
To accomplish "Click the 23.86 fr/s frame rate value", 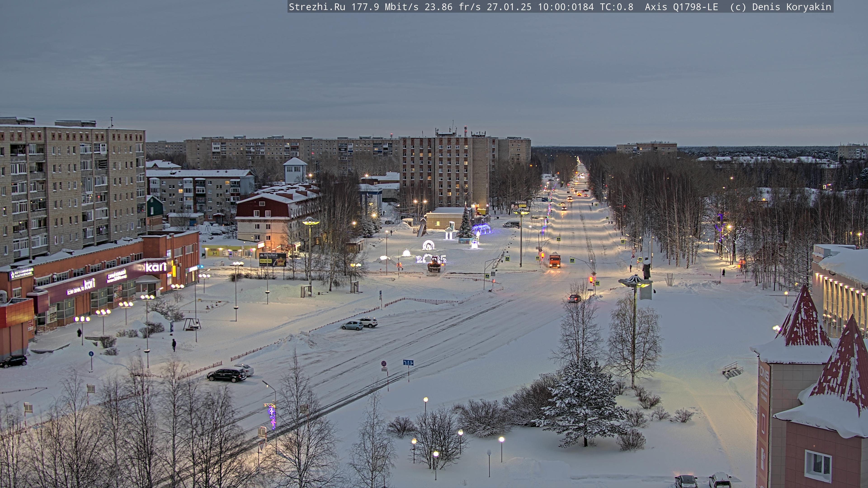I will click(x=453, y=7).
